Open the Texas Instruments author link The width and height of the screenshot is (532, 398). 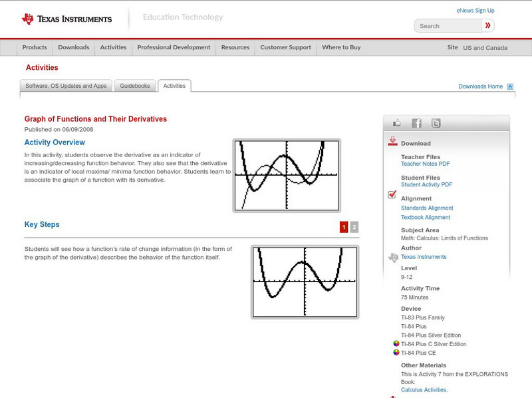[424, 257]
